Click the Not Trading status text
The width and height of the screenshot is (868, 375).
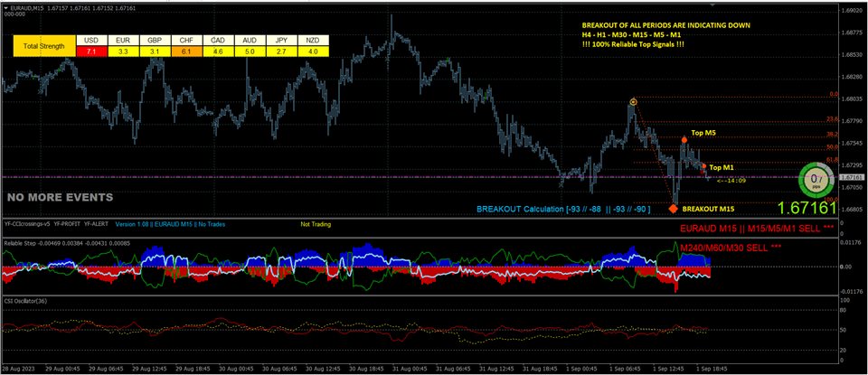tap(316, 225)
